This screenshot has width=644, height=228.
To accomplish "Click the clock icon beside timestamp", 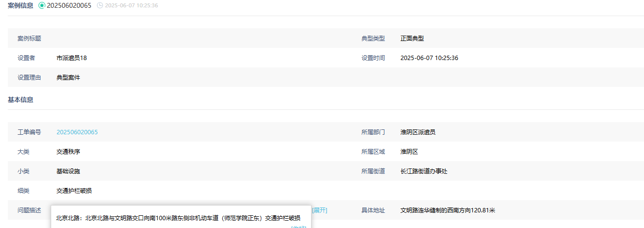I will click(100, 5).
